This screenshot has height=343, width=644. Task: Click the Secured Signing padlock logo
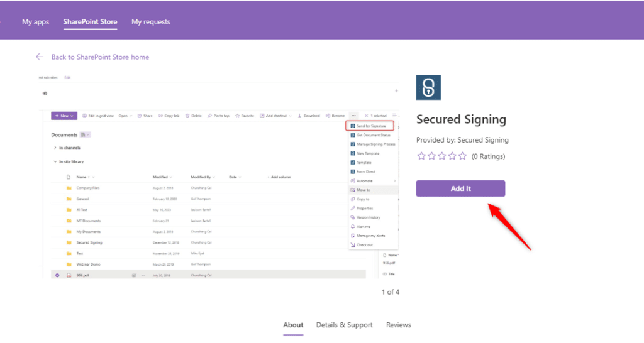click(428, 87)
